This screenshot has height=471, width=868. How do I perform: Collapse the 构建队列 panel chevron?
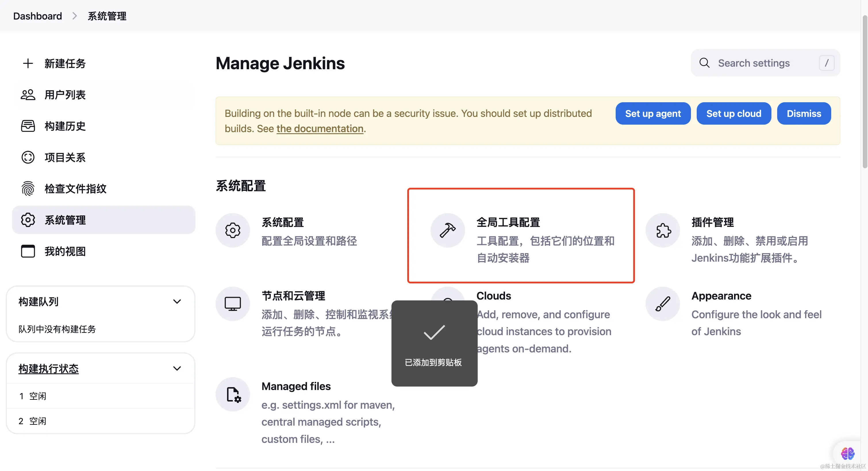[177, 301]
